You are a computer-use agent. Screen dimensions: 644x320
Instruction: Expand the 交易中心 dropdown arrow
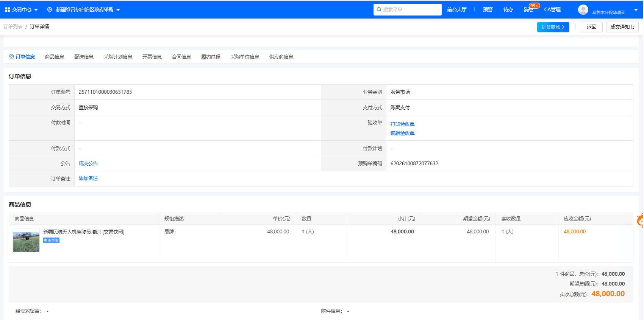(x=36, y=10)
